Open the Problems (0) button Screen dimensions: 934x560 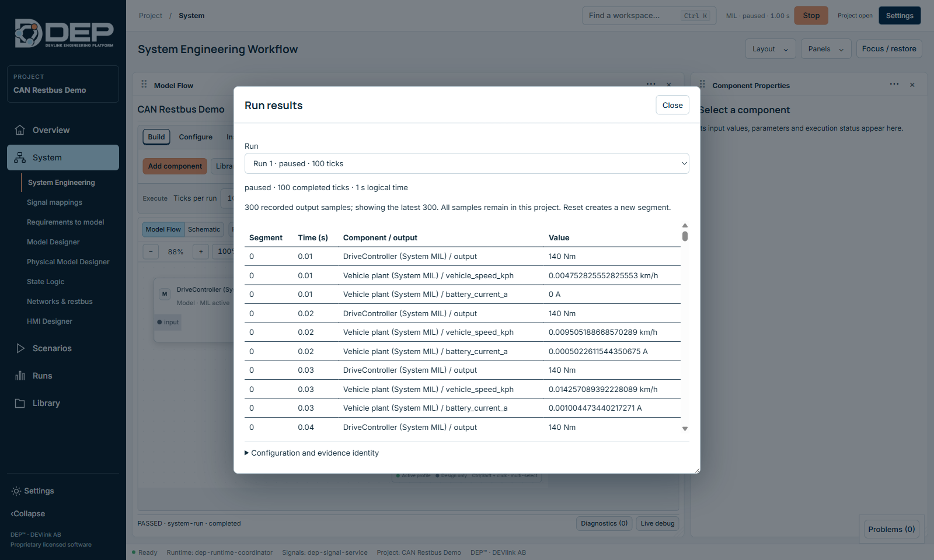point(891,529)
